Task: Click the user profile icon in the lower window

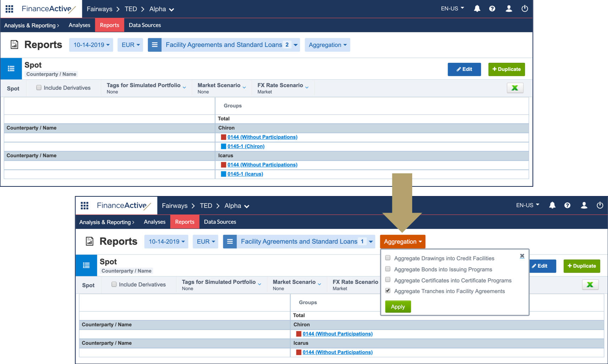Action: point(584,205)
